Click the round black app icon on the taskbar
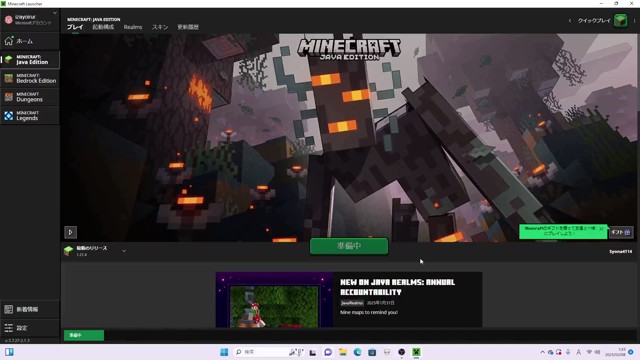Image resolution: width=640 pixels, height=360 pixels. click(x=402, y=352)
